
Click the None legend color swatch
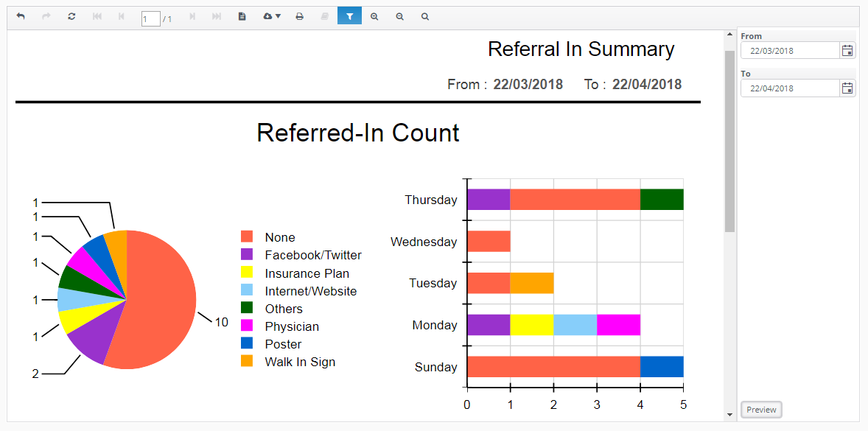(x=247, y=237)
